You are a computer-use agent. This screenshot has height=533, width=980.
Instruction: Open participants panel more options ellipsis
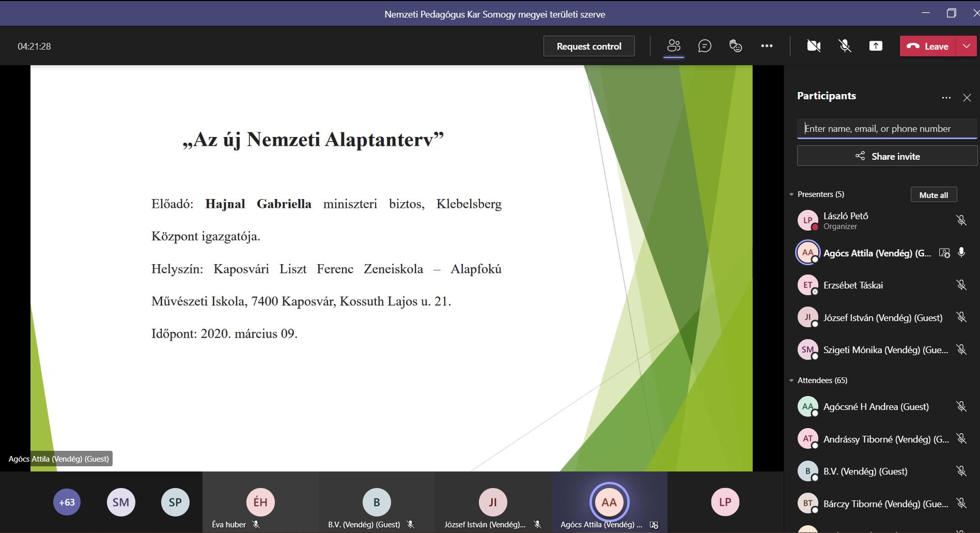(x=946, y=98)
